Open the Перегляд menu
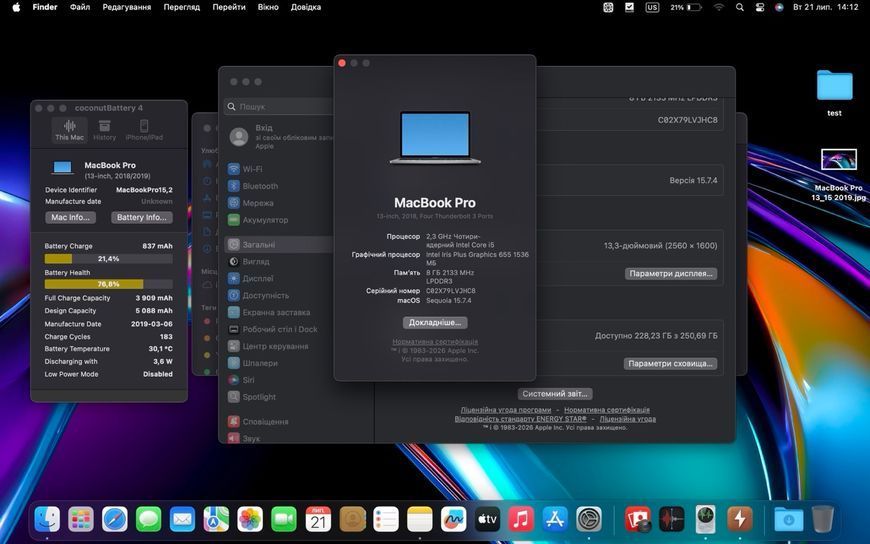Viewport: 870px width, 544px height. pyautogui.click(x=181, y=7)
